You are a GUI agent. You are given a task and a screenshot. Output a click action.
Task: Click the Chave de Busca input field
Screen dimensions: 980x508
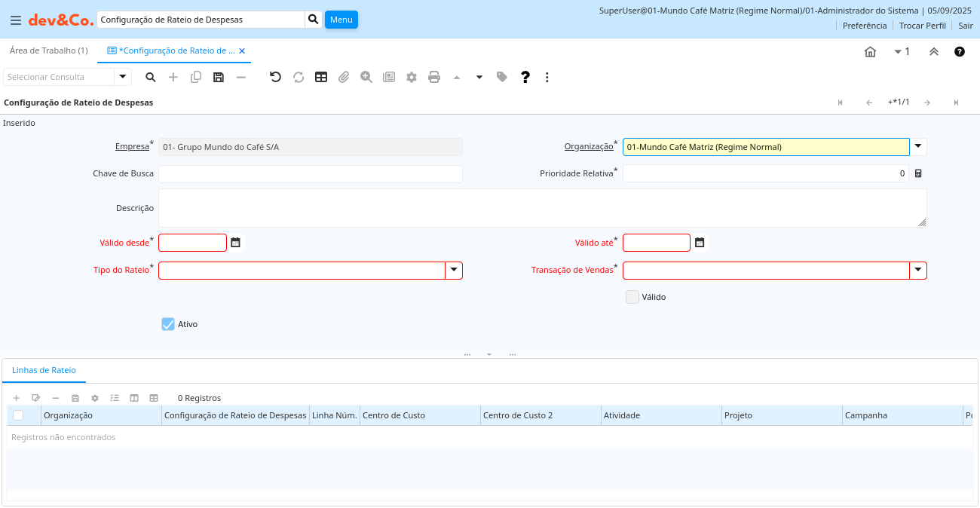click(x=310, y=174)
